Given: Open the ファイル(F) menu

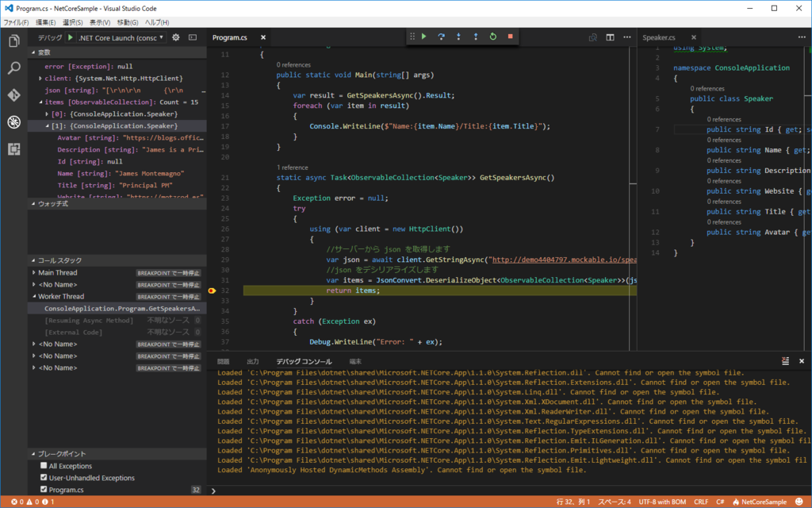Looking at the screenshot, I should [x=16, y=22].
